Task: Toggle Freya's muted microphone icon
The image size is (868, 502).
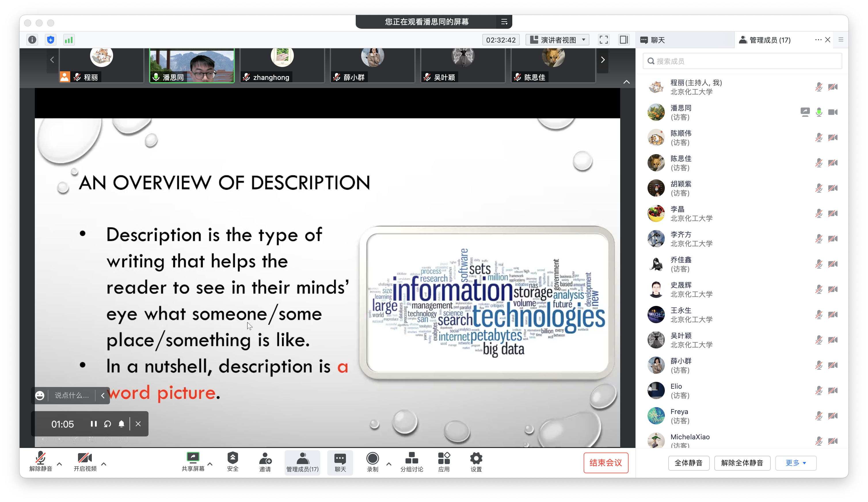Action: click(819, 416)
